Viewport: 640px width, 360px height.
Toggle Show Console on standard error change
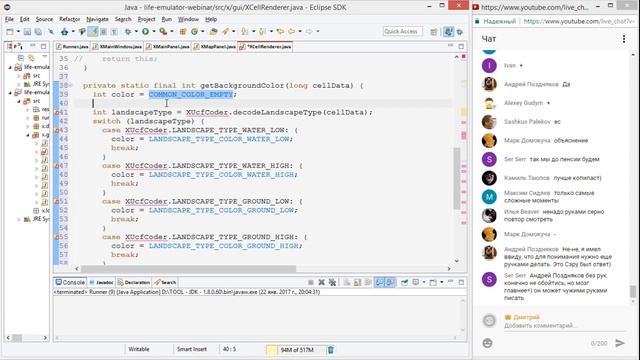[390, 282]
